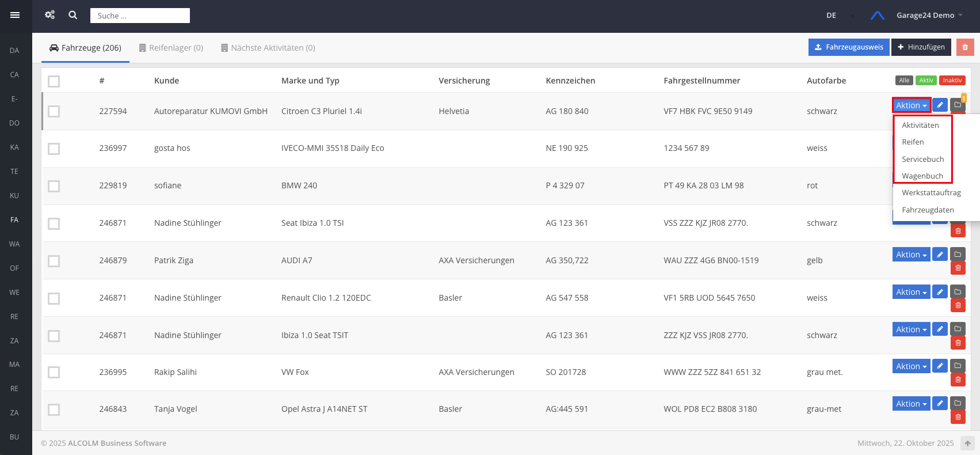Open the hamburger menu in top bar

(x=15, y=16)
